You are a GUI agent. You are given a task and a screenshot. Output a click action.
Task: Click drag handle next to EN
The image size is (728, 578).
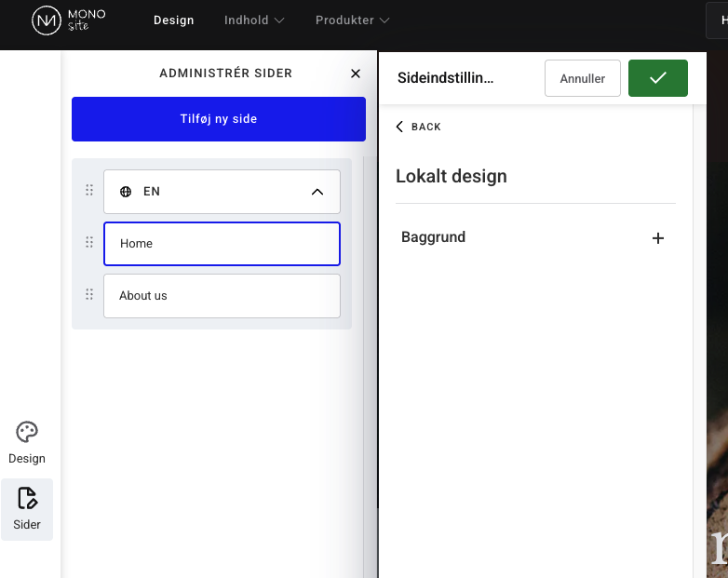pos(89,191)
